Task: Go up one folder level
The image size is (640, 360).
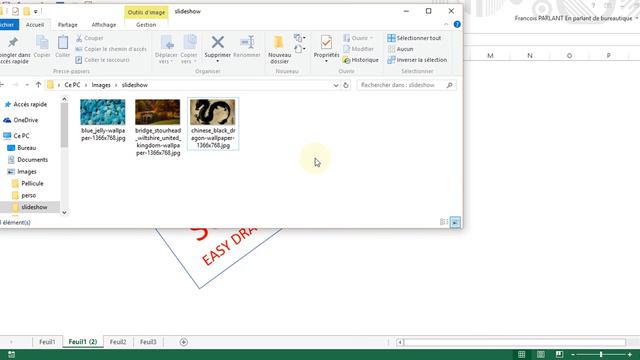Action: (x=38, y=85)
